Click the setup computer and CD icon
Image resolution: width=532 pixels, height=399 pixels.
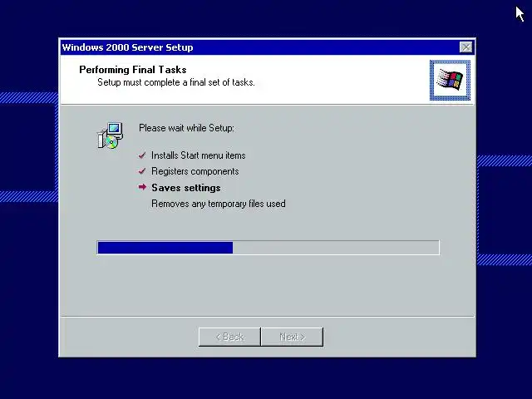pyautogui.click(x=110, y=135)
